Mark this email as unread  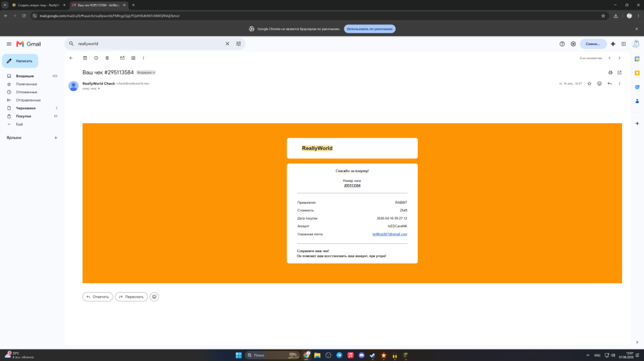122,58
